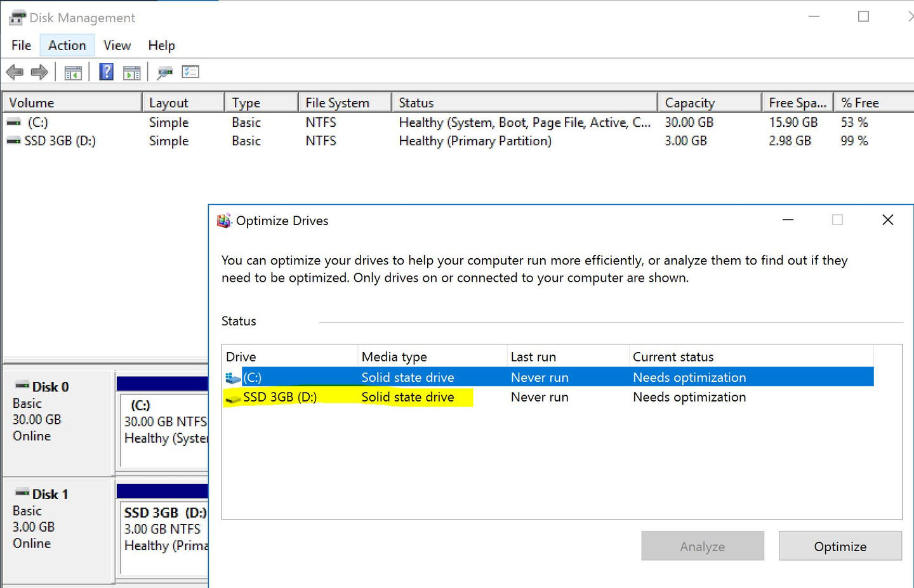The height and width of the screenshot is (588, 914).
Task: Click the yellow drive icon beside SSD 3GB (D:) in Optimize Drives
Action: (233, 398)
